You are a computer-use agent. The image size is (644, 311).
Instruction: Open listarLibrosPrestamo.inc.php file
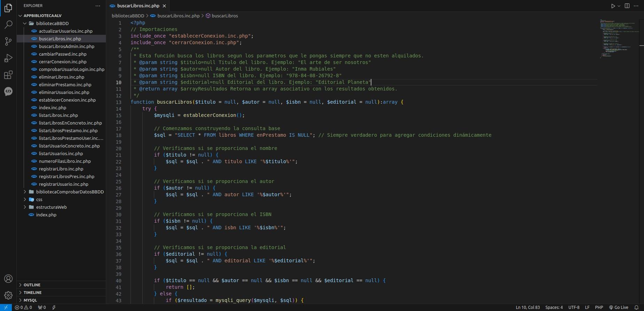[x=61, y=130]
